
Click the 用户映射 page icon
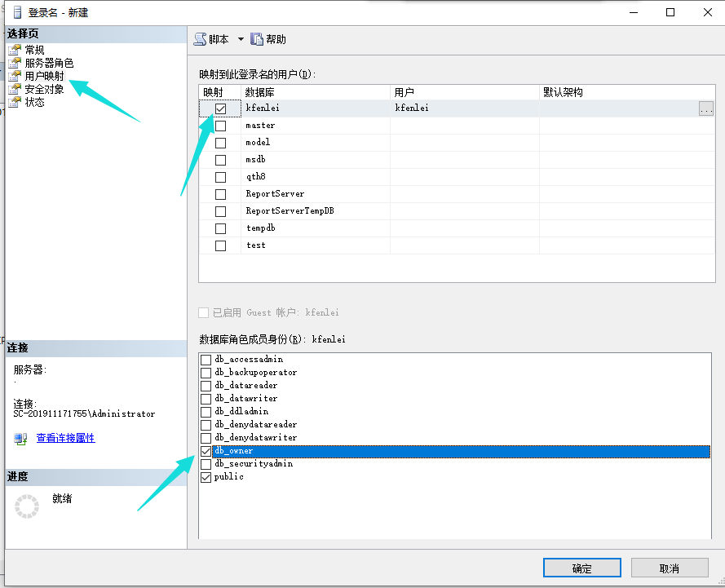click(x=14, y=76)
